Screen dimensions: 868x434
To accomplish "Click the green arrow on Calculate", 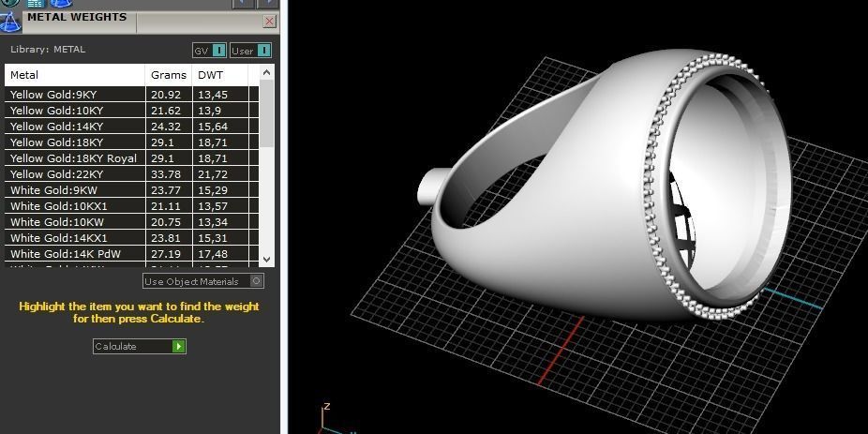I will 178,347.
